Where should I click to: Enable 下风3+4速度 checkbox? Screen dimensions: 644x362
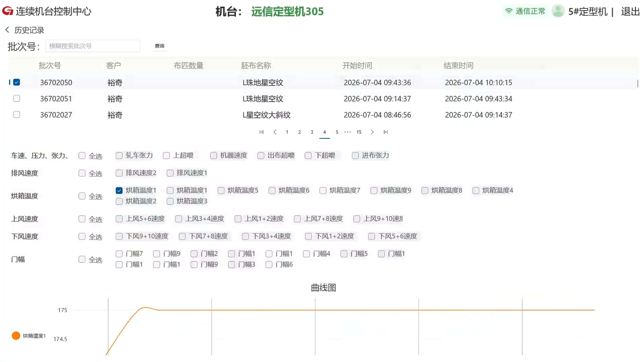(x=246, y=237)
